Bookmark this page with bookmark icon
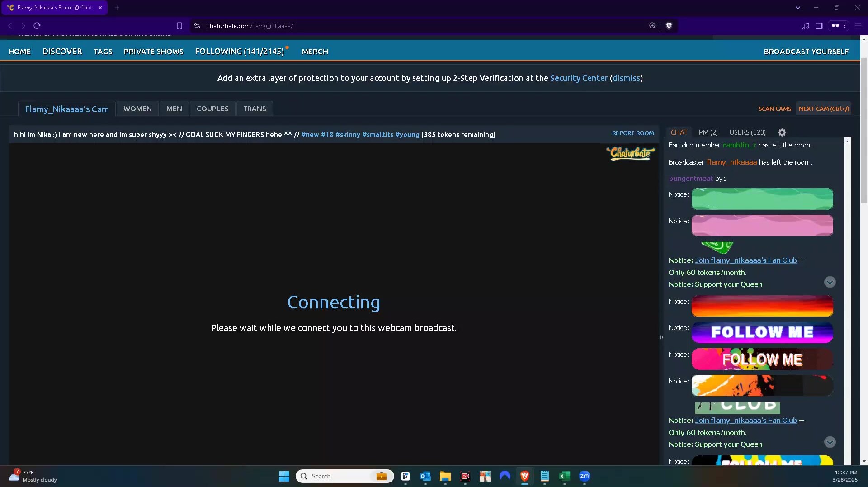This screenshot has width=868, height=487. (179, 26)
